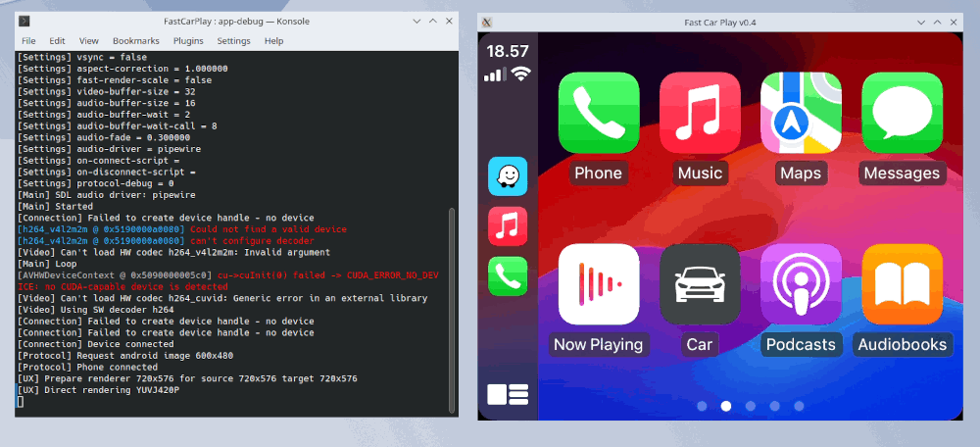
Task: Close the Fast Car Play window
Action: (x=954, y=23)
